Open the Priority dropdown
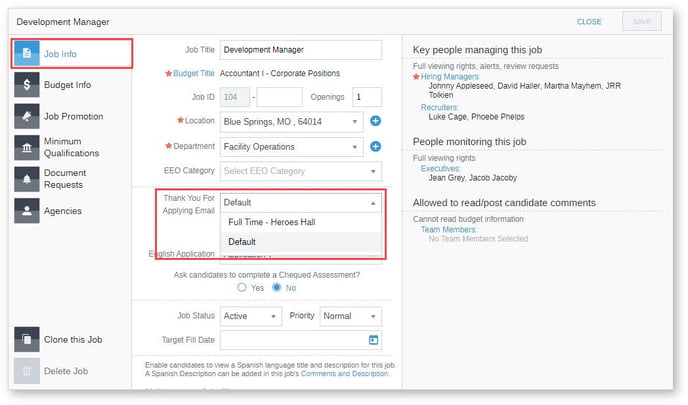688x405 pixels. [x=351, y=316]
